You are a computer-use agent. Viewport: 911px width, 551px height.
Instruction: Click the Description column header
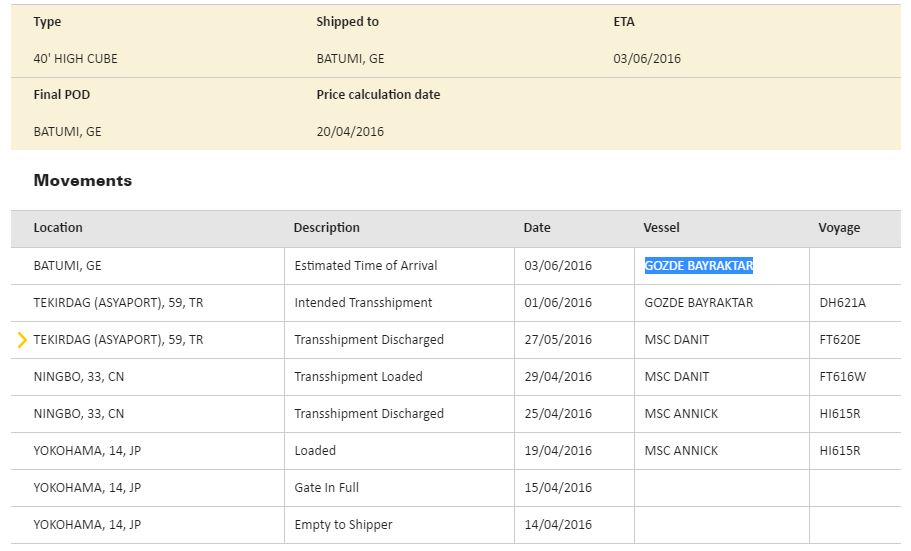pos(326,228)
